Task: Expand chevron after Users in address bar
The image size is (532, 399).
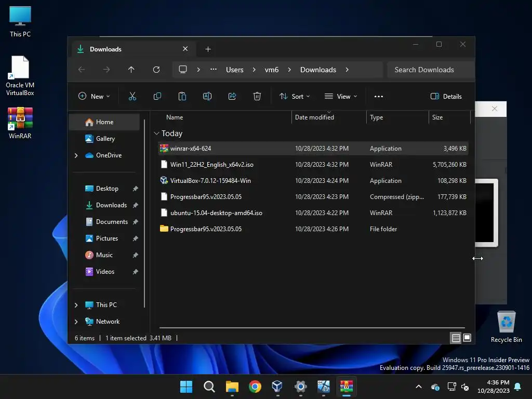Action: (x=254, y=70)
